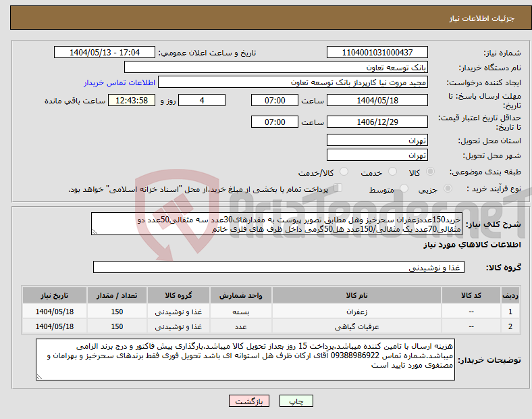Click the buyer name field بانک توسعه تعاون
The height and width of the screenshot is (419, 532).
[x=276, y=67]
